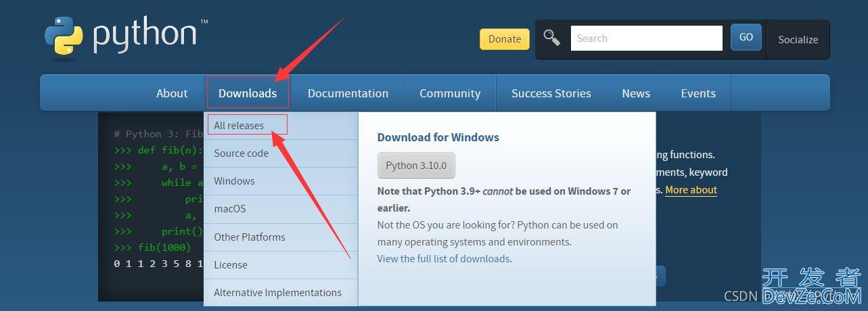868x311 pixels.
Task: Select Source code in Downloads dropdown
Action: (x=281, y=153)
